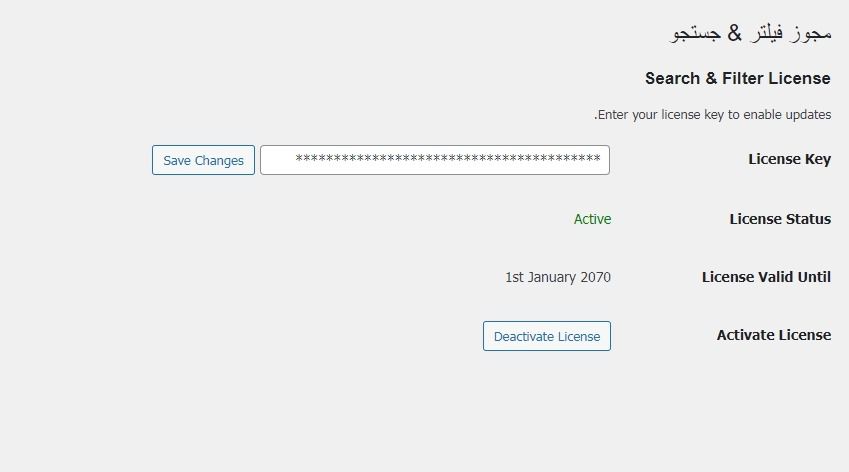Click the license key instruction text
The height and width of the screenshot is (472, 849).
713,115
